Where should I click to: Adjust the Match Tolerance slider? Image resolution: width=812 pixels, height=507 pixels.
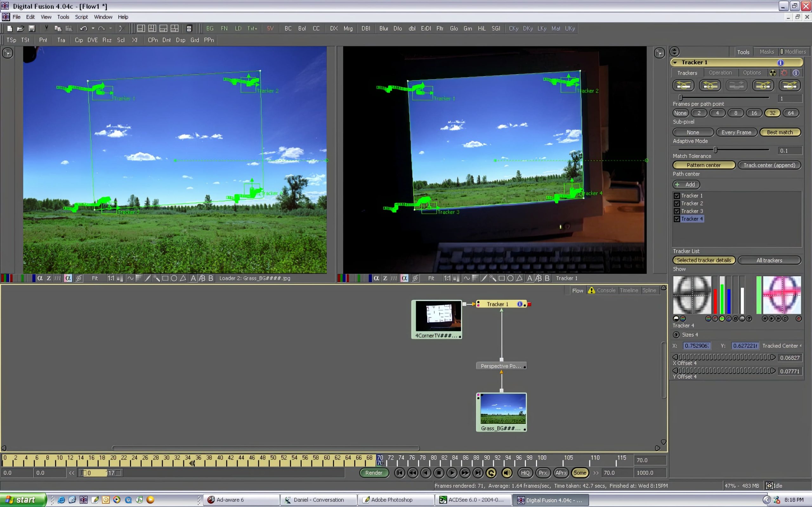point(715,150)
